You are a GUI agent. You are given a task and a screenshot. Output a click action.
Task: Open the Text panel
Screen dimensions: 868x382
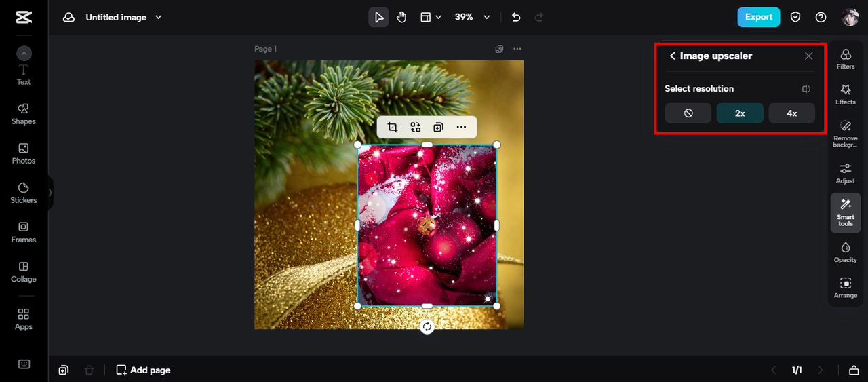(x=24, y=75)
